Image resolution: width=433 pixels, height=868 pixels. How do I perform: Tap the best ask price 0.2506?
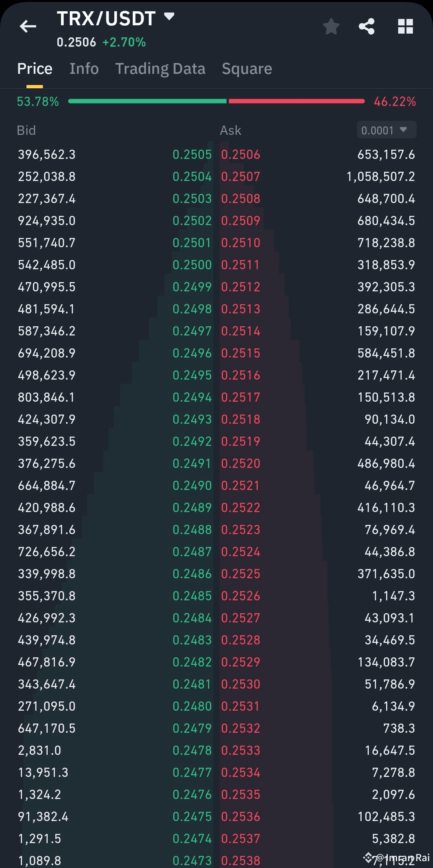[x=241, y=154]
